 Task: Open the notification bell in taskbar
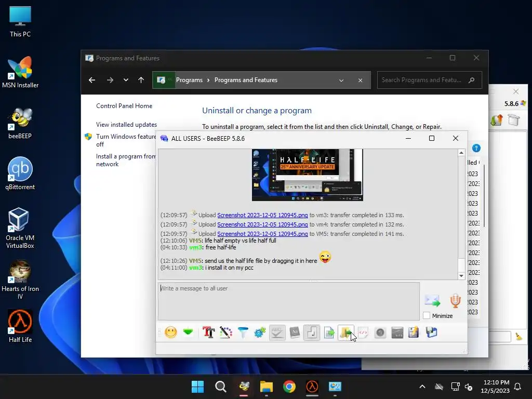tap(518, 387)
